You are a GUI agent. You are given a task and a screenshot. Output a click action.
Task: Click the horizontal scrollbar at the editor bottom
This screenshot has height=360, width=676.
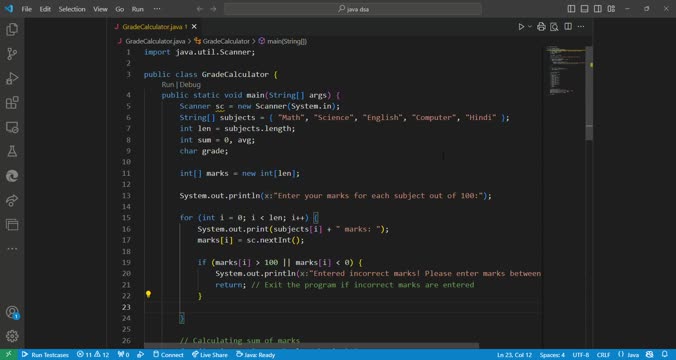tap(311, 346)
